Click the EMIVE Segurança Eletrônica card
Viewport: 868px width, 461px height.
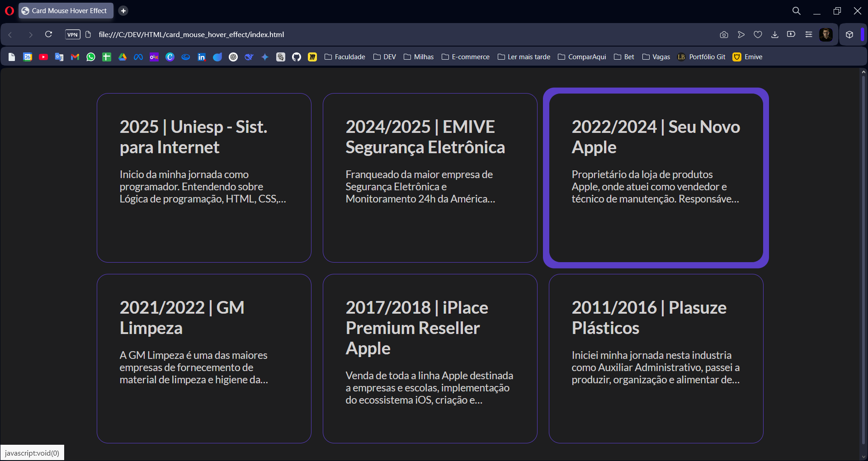430,178
